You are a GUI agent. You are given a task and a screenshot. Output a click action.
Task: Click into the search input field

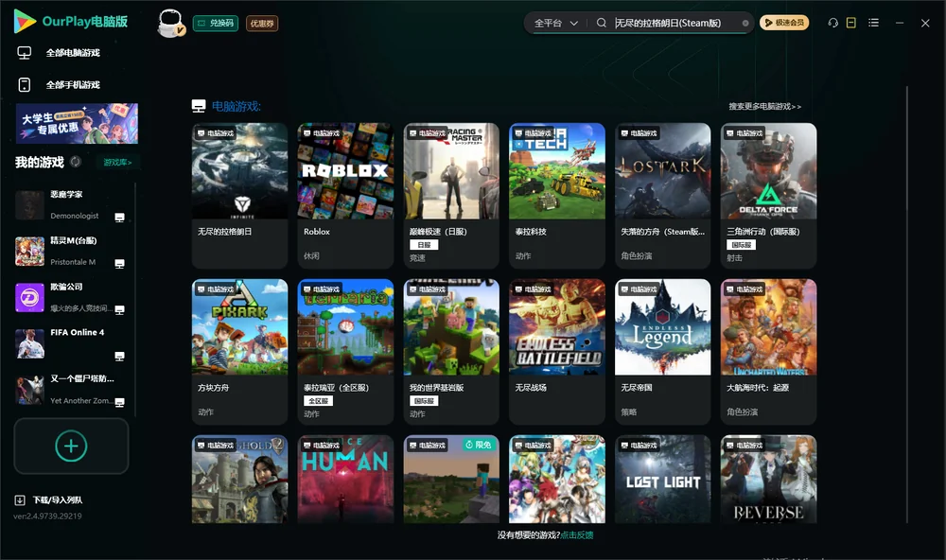(674, 23)
